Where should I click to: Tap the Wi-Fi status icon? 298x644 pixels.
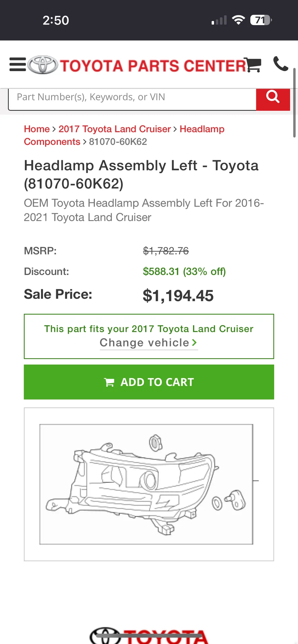click(238, 20)
